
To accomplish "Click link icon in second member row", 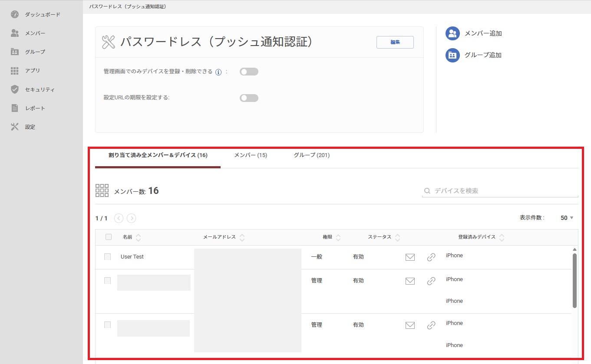I will pos(431,281).
